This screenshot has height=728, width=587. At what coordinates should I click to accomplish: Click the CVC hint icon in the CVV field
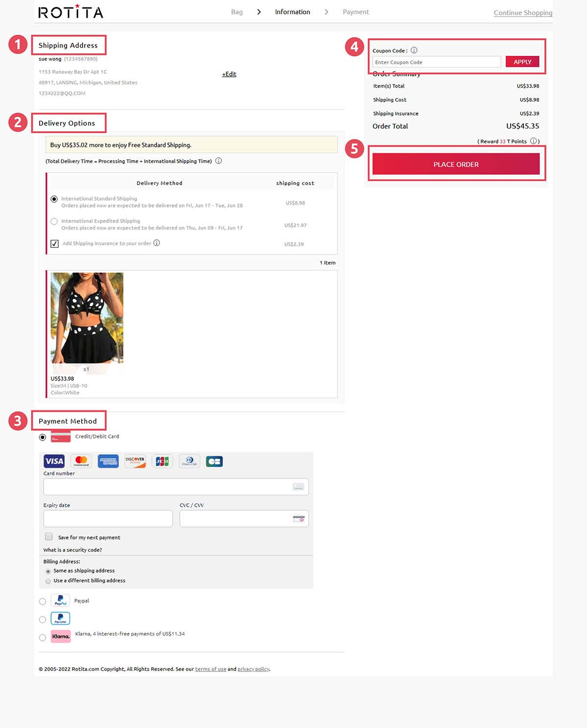click(298, 518)
